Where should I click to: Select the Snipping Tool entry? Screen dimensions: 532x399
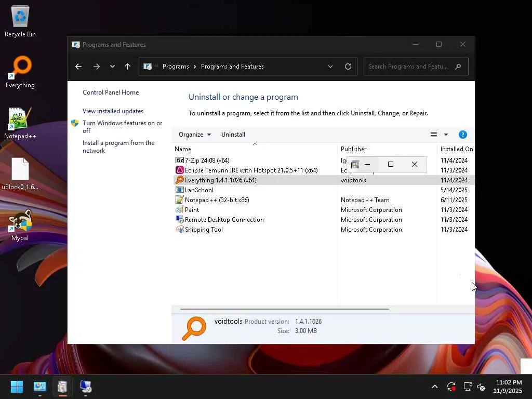pos(204,229)
